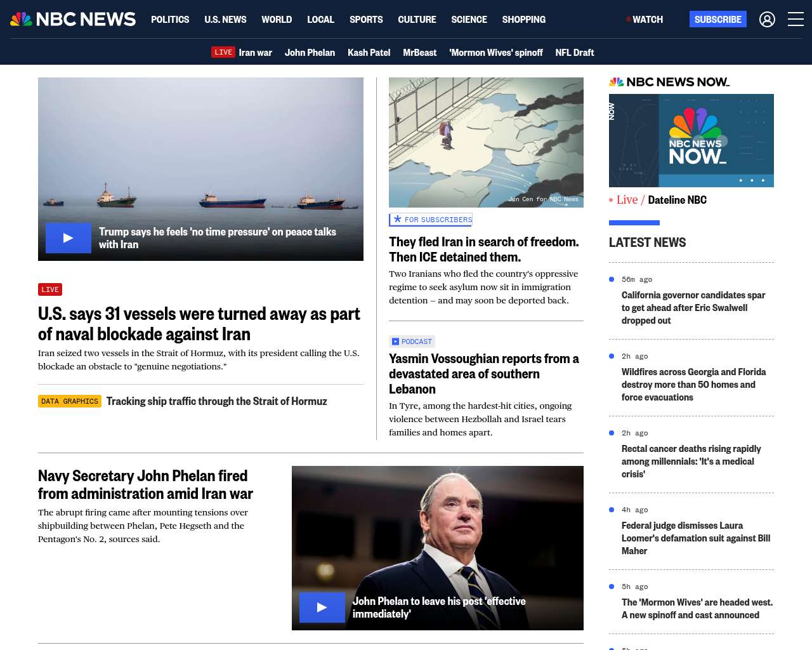Open the Politics menu section
812x650 pixels.
tap(170, 20)
